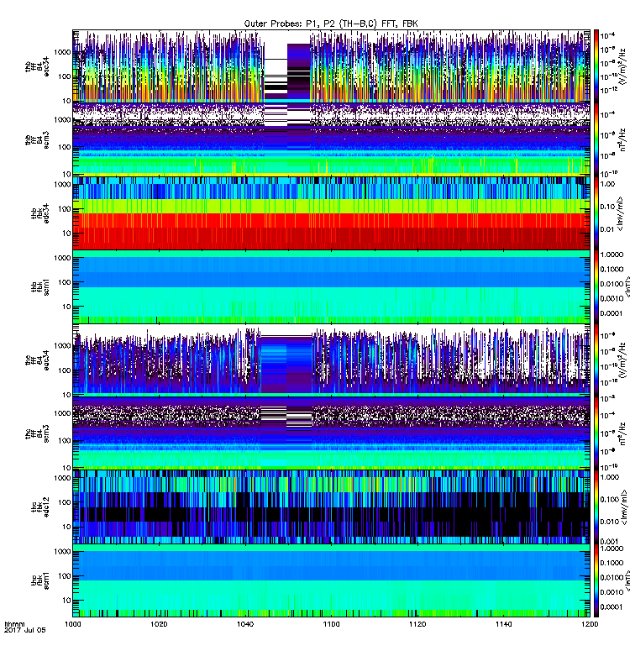Screen dimensions: 630x672
Task: Click the nT²/Hz unit label of thb scm3 color bar
Action: [622, 140]
